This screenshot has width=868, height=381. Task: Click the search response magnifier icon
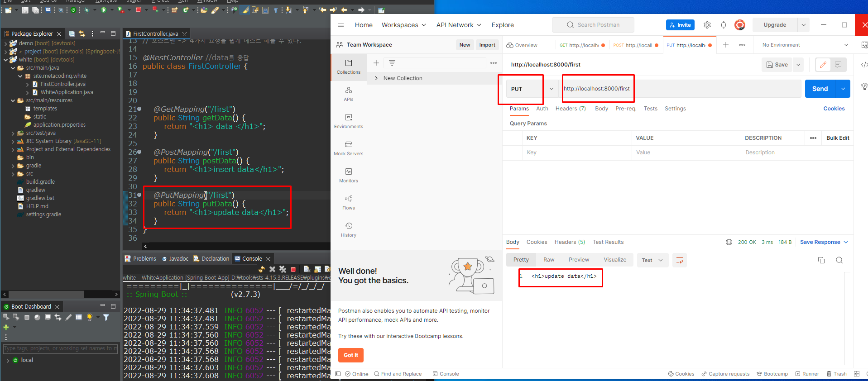tap(839, 260)
